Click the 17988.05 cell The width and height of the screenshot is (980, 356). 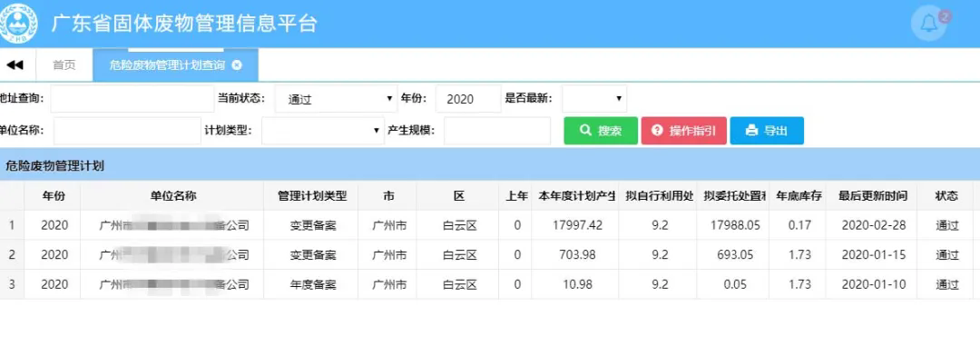pos(732,225)
